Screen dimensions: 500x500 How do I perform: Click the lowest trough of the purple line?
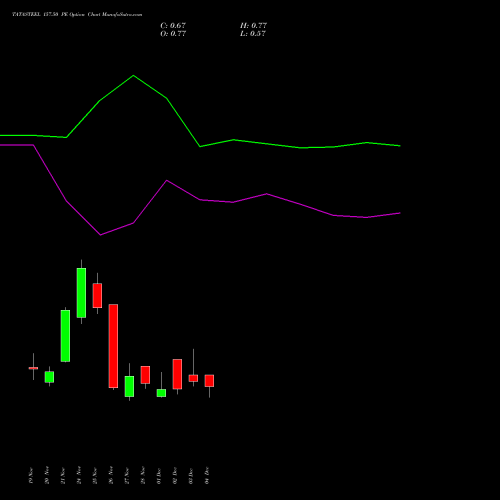(100, 235)
